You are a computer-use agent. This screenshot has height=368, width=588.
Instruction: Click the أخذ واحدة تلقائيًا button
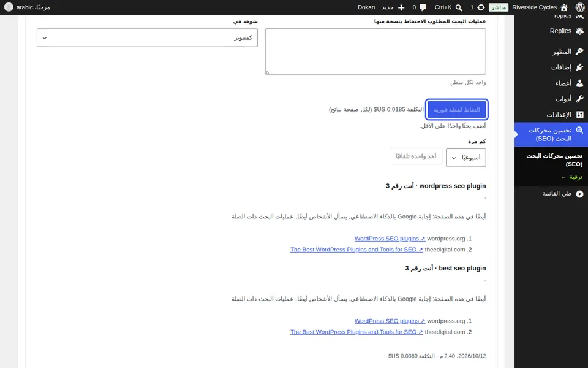[415, 156]
